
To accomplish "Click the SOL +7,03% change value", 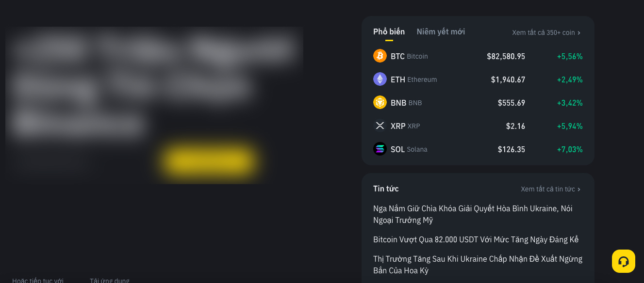I will 570,149.
